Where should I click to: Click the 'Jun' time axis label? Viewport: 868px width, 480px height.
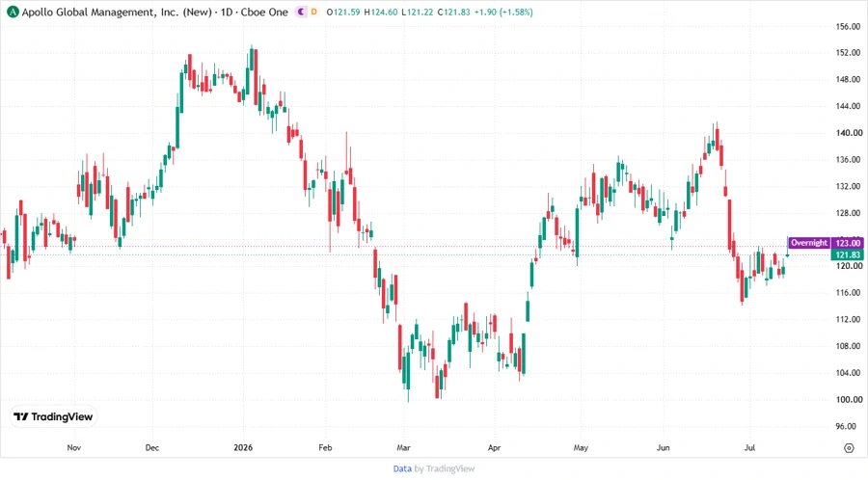(x=664, y=448)
